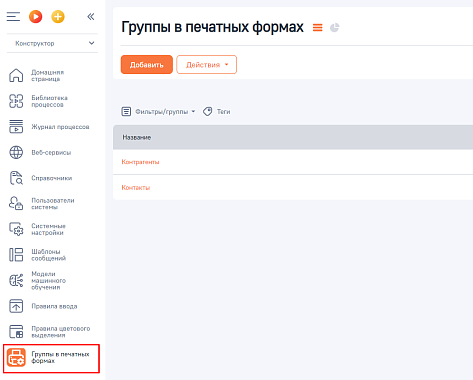Open the Действия dropdown button
The image size is (473, 380).
pyautogui.click(x=206, y=65)
